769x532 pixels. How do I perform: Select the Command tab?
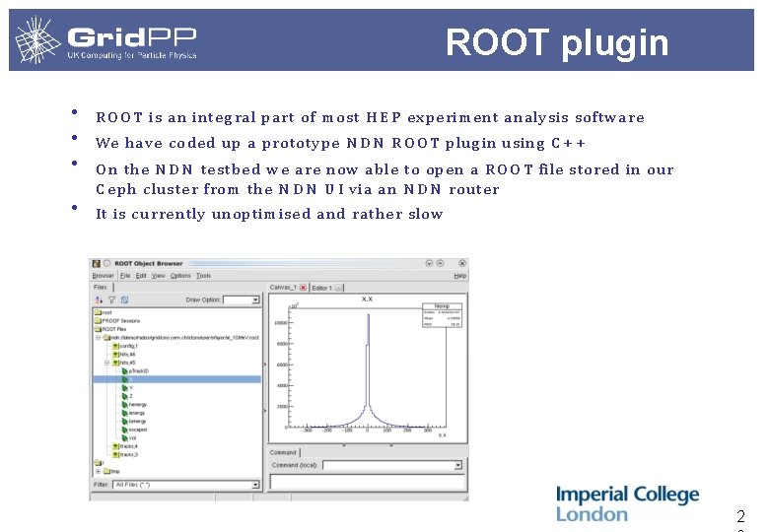click(x=284, y=452)
